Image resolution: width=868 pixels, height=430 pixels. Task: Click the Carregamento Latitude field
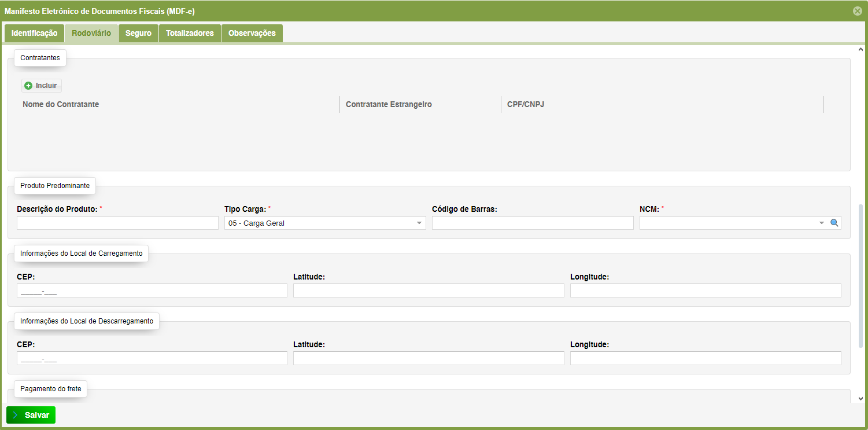(428, 291)
